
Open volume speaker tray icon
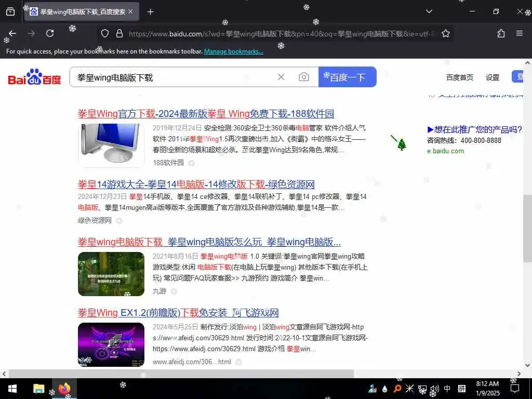coord(435,389)
